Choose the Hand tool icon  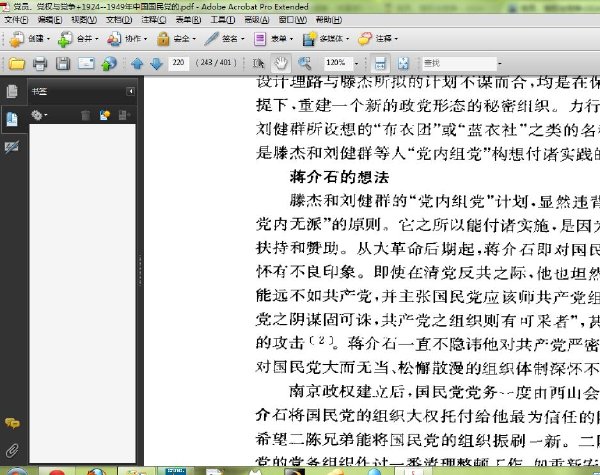(x=280, y=63)
